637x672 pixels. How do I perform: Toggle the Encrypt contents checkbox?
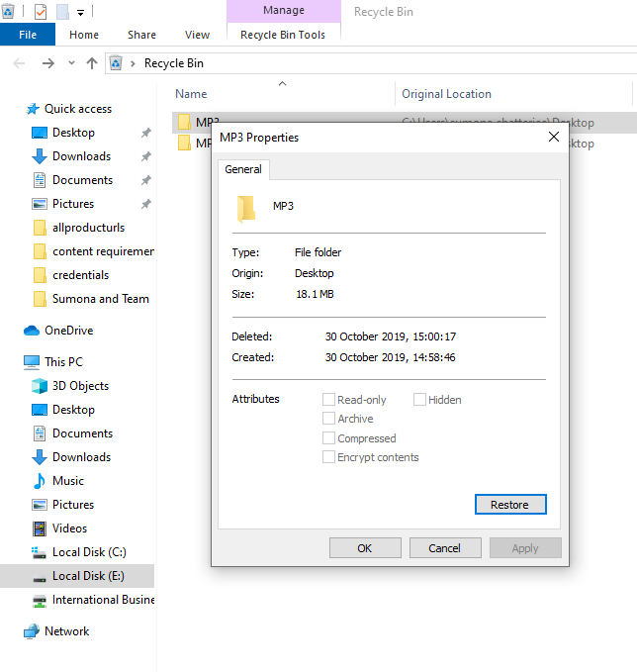[328, 457]
